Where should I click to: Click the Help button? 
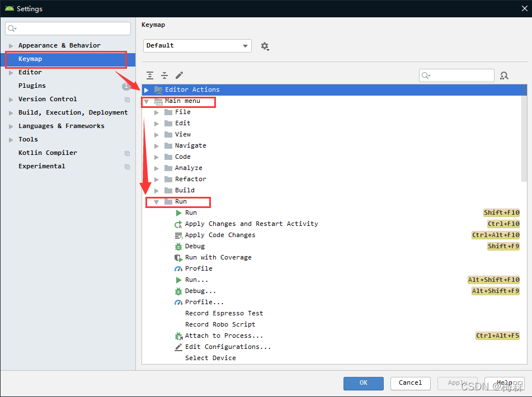coord(504,383)
